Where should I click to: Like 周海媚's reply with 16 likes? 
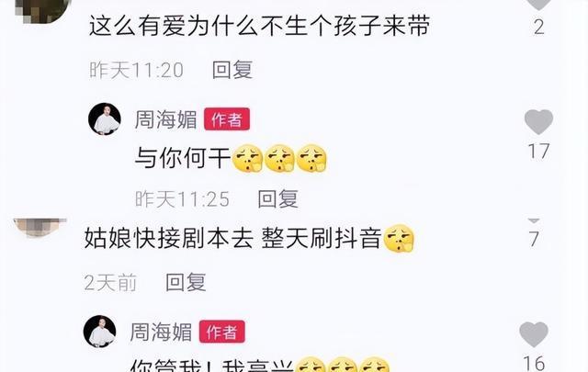(533, 334)
